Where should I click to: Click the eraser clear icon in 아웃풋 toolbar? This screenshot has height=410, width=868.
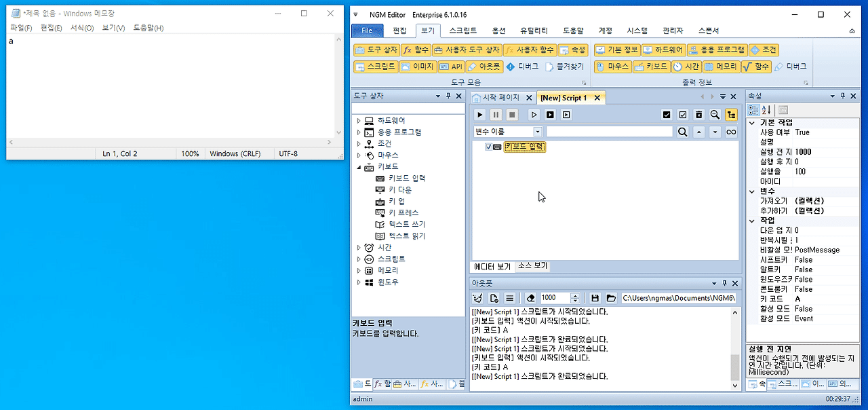[x=530, y=298]
